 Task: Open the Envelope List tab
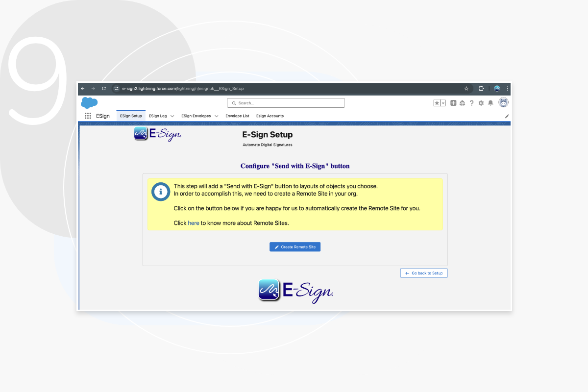[x=237, y=116]
